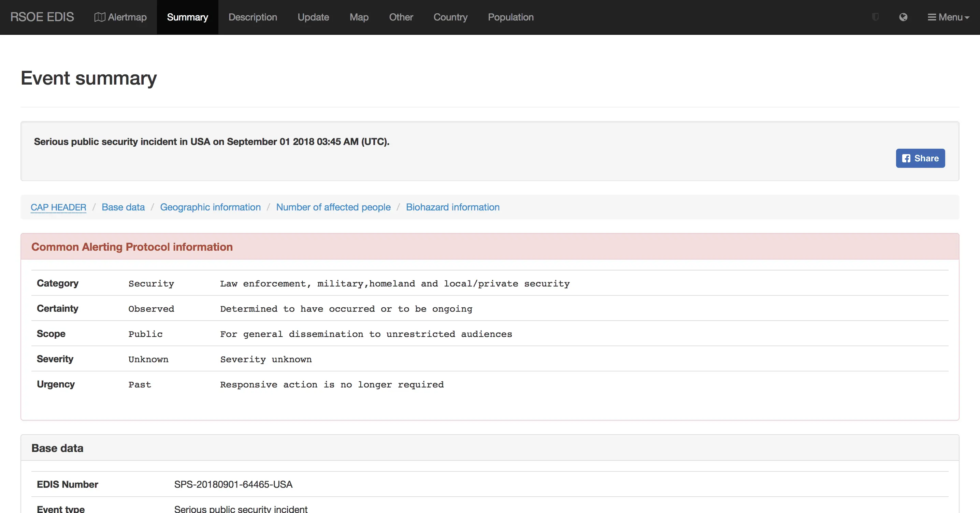This screenshot has height=513, width=980.
Task: Switch to the Summary tab
Action: point(187,17)
